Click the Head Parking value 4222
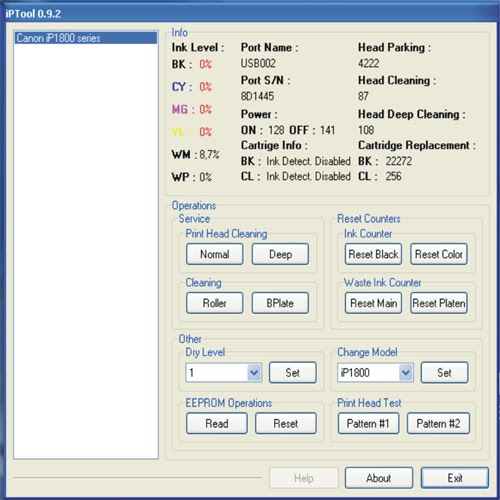Viewport: 500px width, 500px height. click(x=369, y=63)
